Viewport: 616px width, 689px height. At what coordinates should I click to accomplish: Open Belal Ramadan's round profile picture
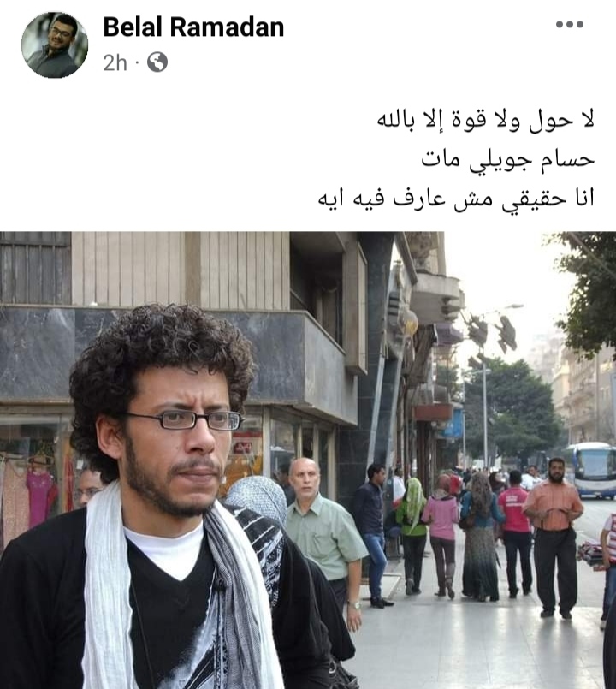pyautogui.click(x=55, y=45)
